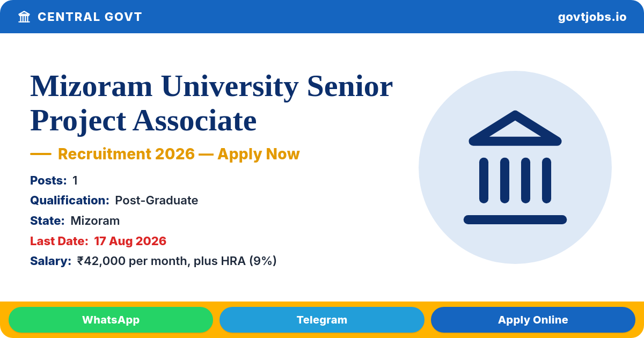The image size is (644, 338).
Task: Click the Last Date 17 Aug 2026 text
Action: coord(98,241)
